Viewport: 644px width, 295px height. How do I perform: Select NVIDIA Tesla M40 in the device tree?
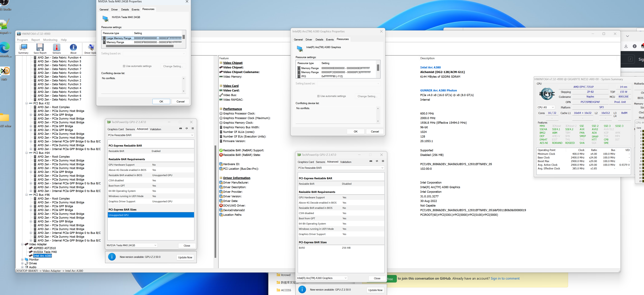pyautogui.click(x=45, y=252)
